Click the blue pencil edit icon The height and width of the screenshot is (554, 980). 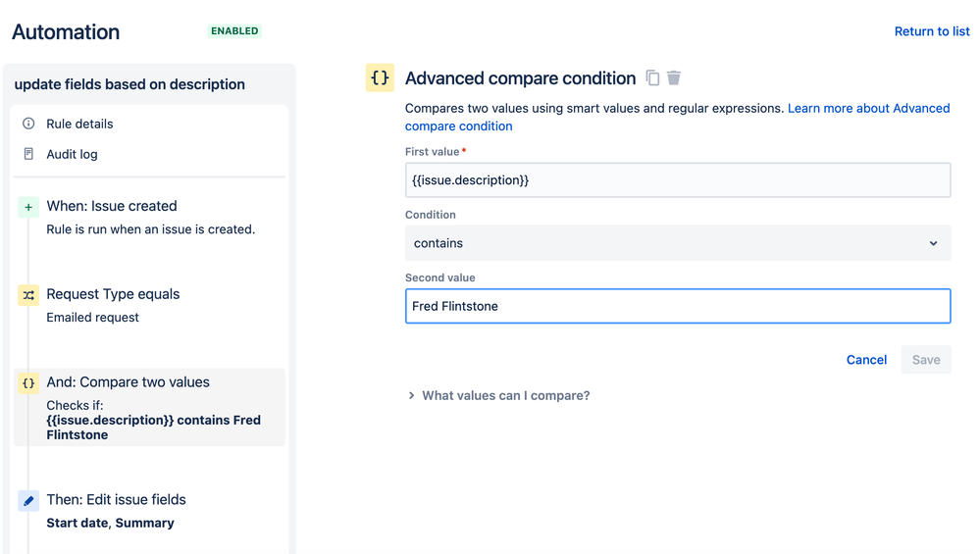(28, 501)
